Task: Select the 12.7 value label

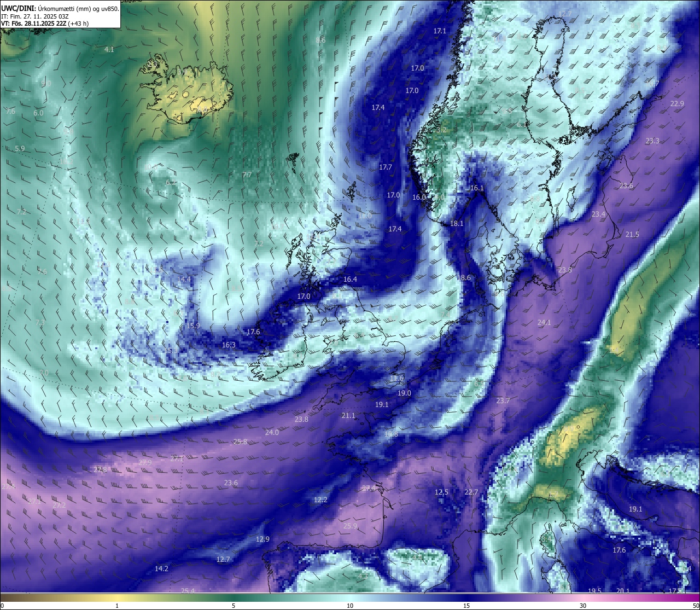Action: pyautogui.click(x=223, y=560)
